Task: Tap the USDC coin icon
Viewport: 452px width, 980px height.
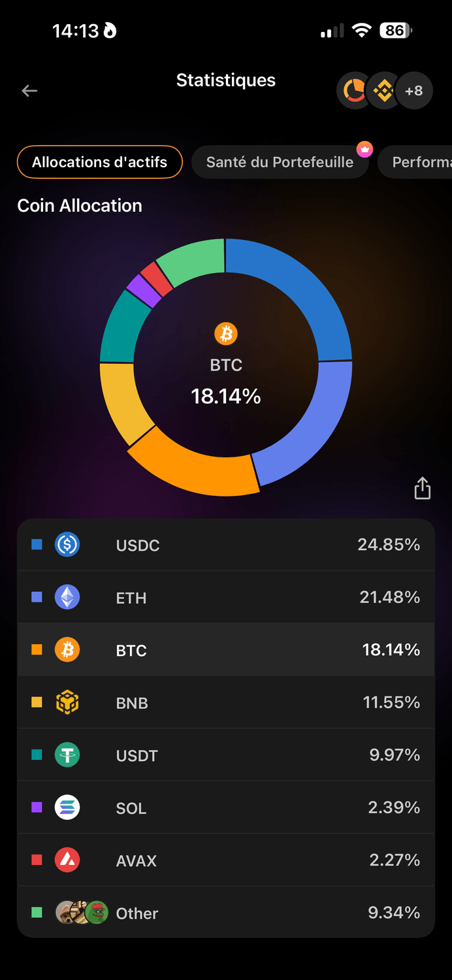Action: tap(67, 544)
